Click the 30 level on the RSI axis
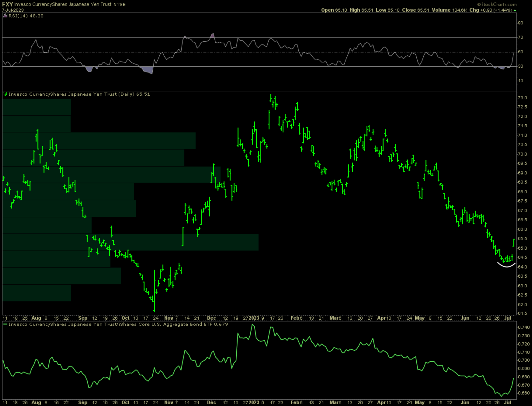 pos(520,66)
